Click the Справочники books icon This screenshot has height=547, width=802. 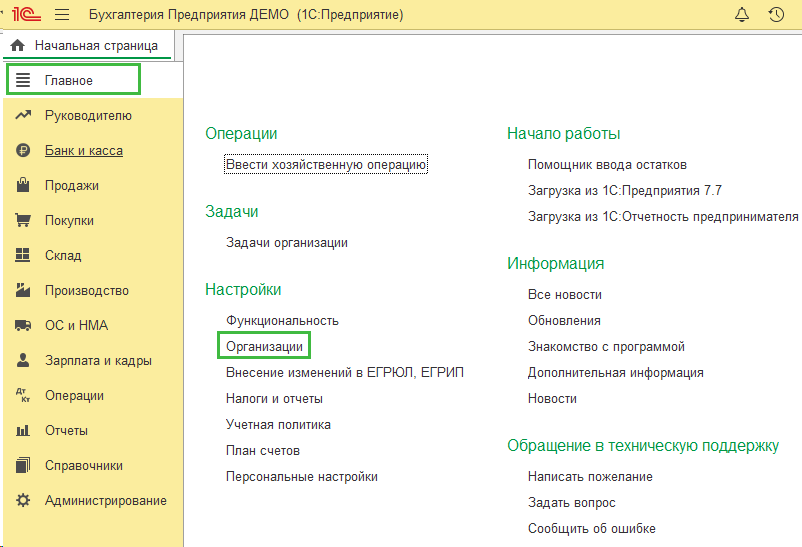tap(23, 465)
